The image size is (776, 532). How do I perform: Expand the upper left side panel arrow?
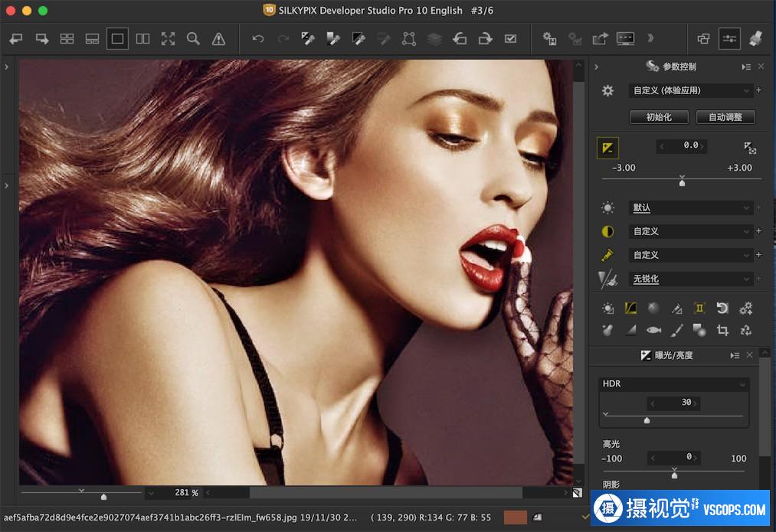point(6,67)
